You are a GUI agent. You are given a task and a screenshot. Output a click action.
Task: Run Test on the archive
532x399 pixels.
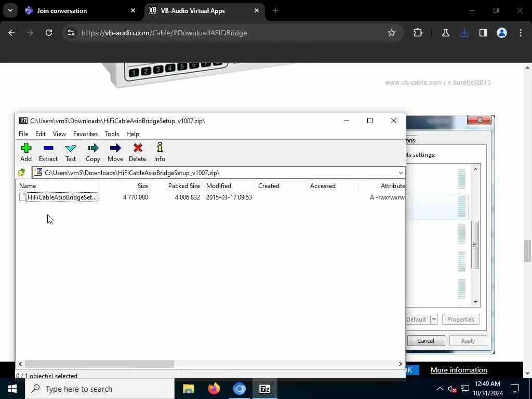71,152
